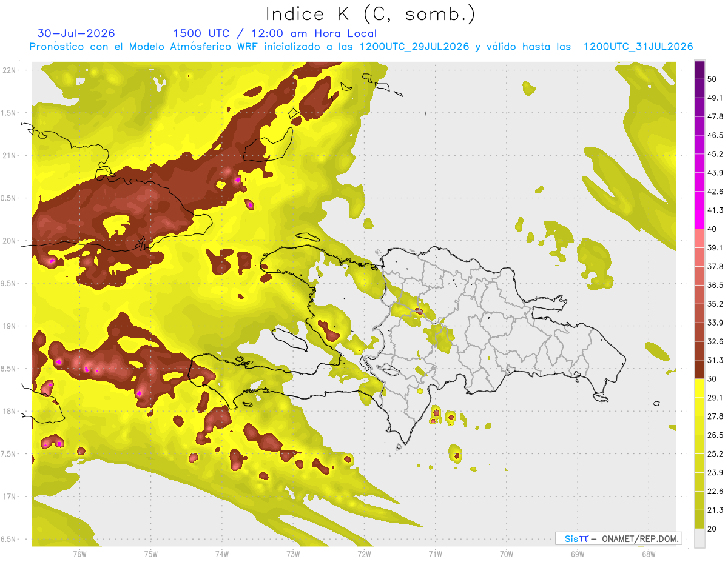Image resolution: width=728 pixels, height=562 pixels.
Task: Select the "33.9" legend value
Action: (x=715, y=323)
